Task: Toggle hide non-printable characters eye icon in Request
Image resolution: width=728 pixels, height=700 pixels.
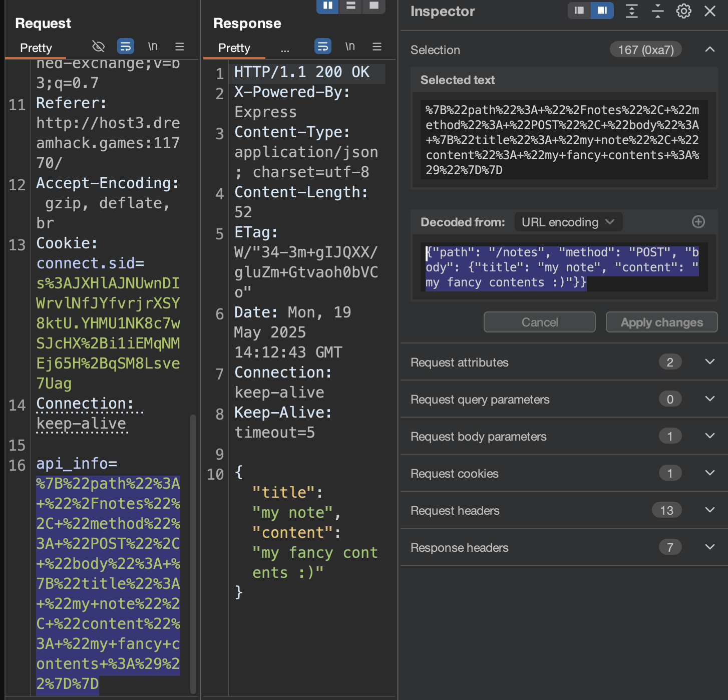Action: pos(99,47)
